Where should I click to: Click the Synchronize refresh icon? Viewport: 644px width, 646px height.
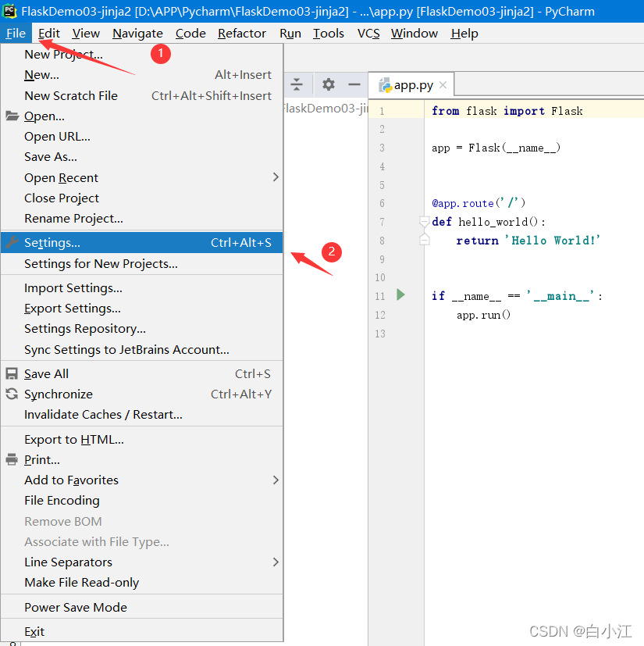click(x=12, y=394)
